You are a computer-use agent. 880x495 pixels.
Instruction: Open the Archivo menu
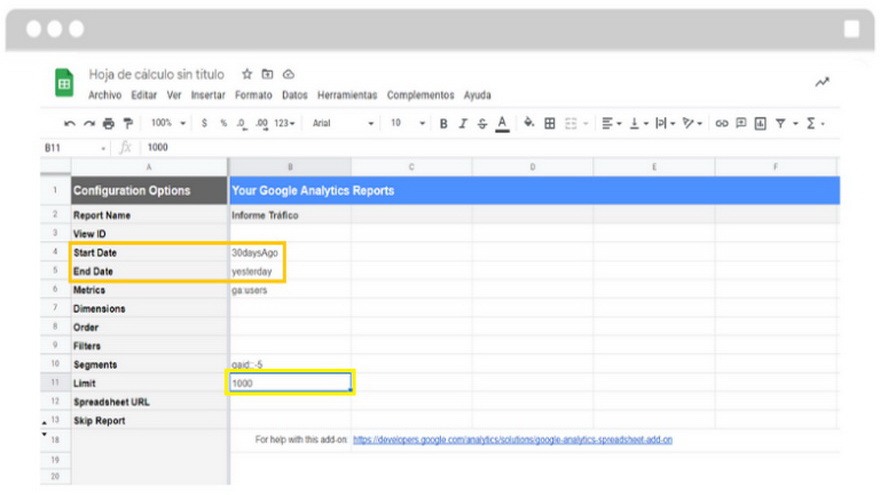click(105, 95)
